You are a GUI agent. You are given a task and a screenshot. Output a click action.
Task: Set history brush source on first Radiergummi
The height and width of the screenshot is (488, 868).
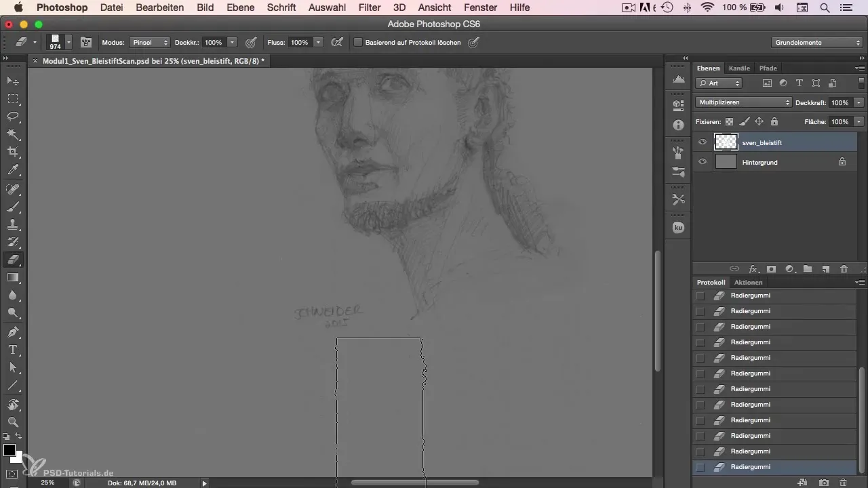(x=701, y=296)
